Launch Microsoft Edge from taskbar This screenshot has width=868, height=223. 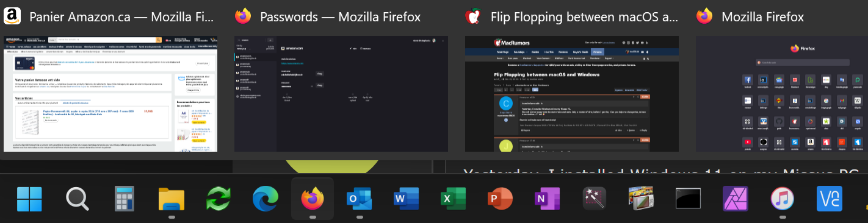point(266,199)
